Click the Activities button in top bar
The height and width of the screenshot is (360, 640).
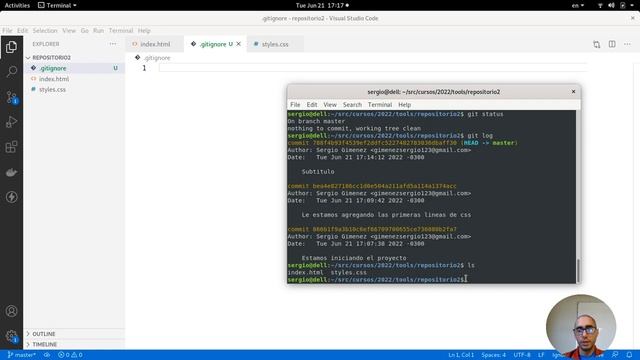pyautogui.click(x=17, y=5)
